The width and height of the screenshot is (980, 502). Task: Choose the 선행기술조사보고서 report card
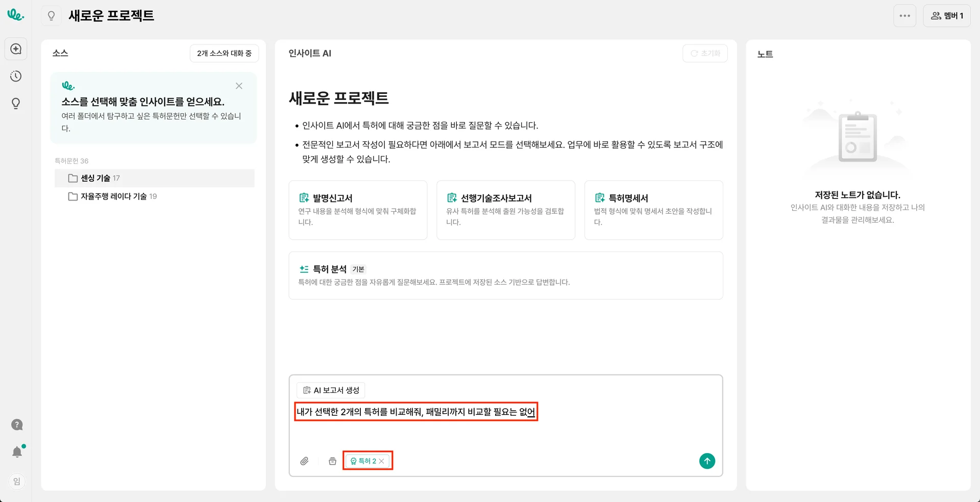point(505,210)
